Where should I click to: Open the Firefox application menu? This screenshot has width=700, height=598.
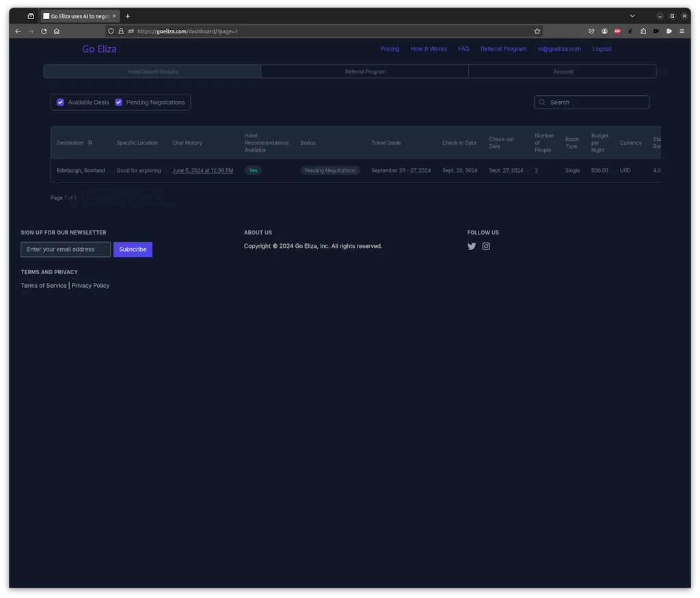[x=682, y=31]
